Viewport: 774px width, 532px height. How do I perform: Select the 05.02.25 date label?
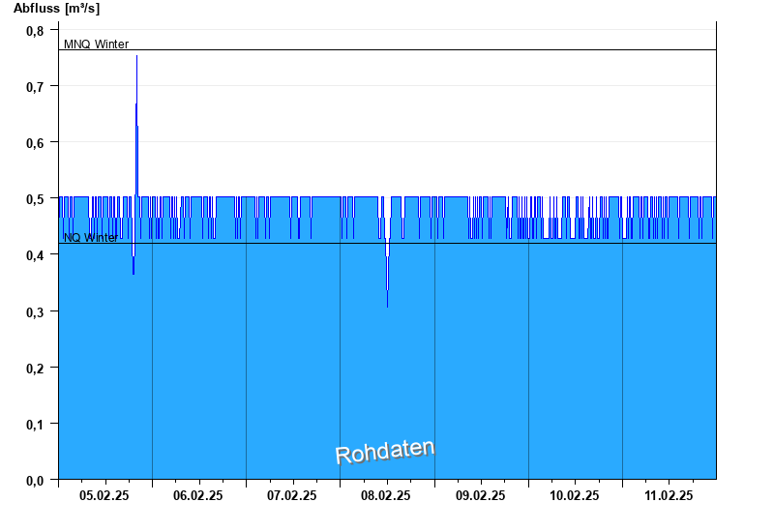pyautogui.click(x=104, y=495)
